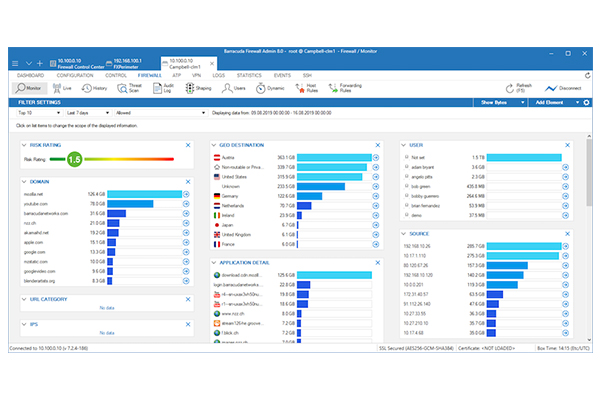Image resolution: width=600 pixels, height=400 pixels.
Task: Switch to the 10.100.0.10 Firewall Control Center tab
Action: [77, 64]
